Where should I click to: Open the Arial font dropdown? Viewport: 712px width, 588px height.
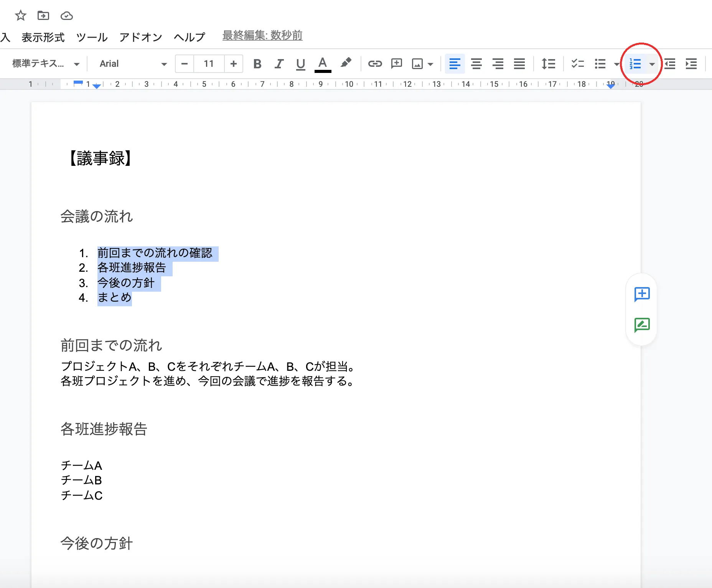point(133,64)
